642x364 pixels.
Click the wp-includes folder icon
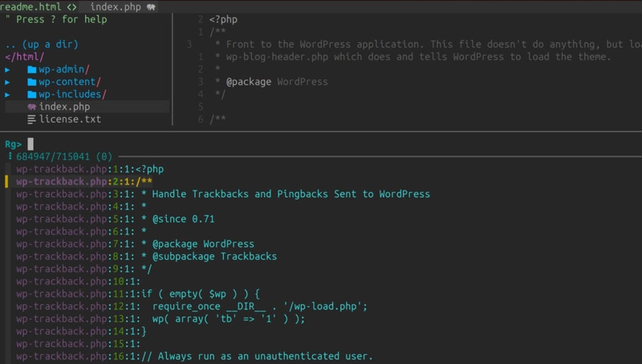pyautogui.click(x=32, y=95)
